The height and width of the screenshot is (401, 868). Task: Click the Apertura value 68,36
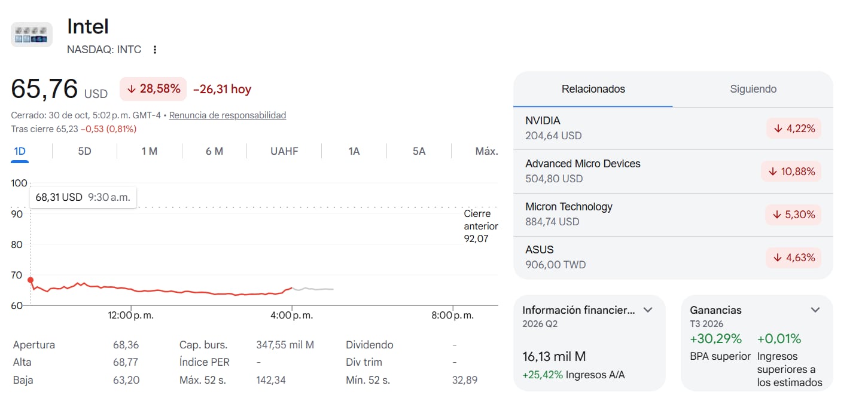click(126, 345)
